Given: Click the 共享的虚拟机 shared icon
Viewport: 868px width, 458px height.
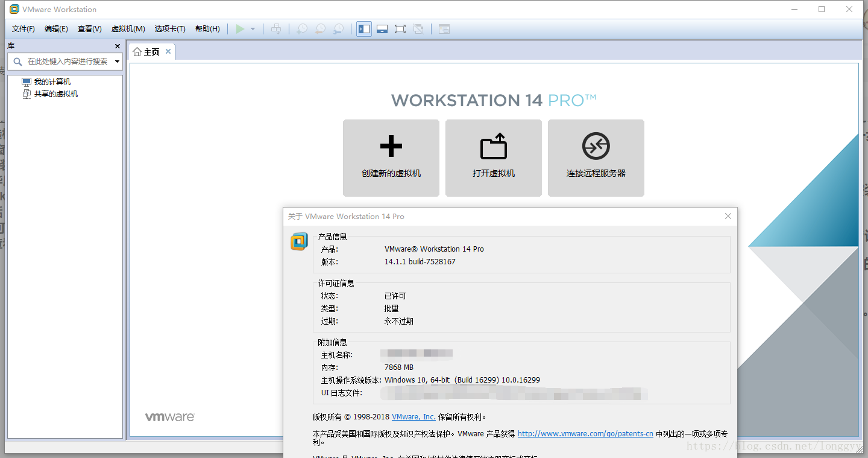Looking at the screenshot, I should point(26,94).
